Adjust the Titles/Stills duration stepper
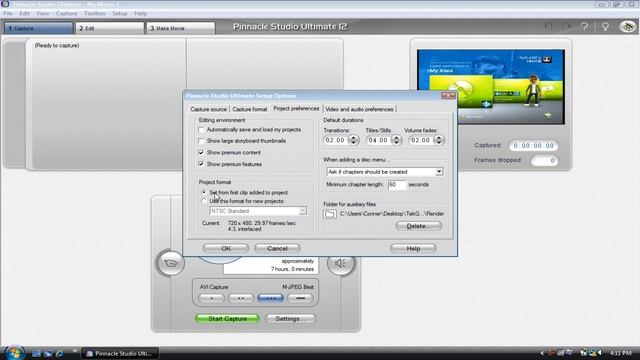 tap(396, 140)
